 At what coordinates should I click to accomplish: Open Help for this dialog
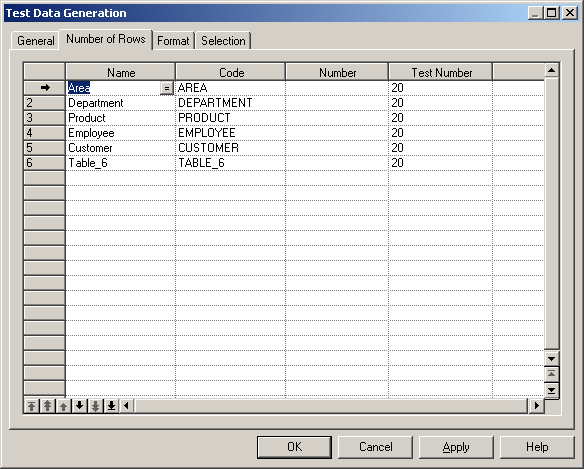pos(537,447)
